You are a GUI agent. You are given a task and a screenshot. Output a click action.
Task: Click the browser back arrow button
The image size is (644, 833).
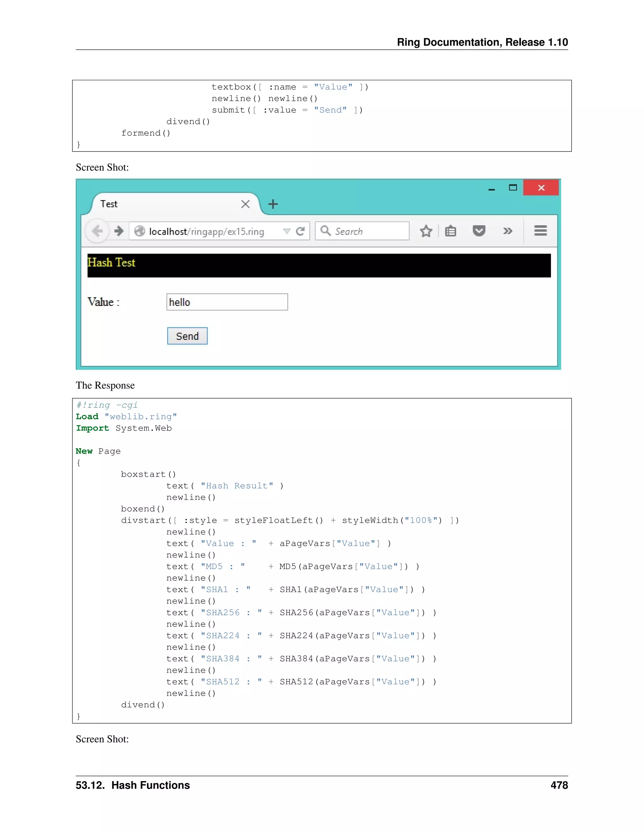[97, 231]
